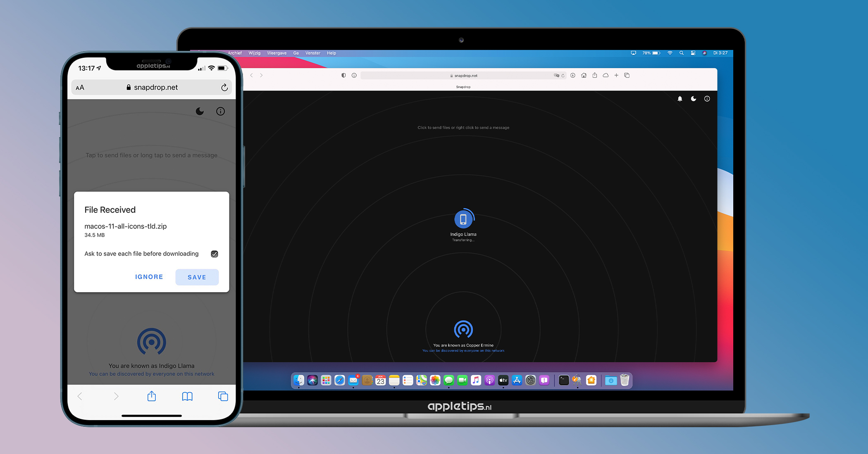Tap the share icon in iPhone Safari
The height and width of the screenshot is (454, 868).
(151, 396)
